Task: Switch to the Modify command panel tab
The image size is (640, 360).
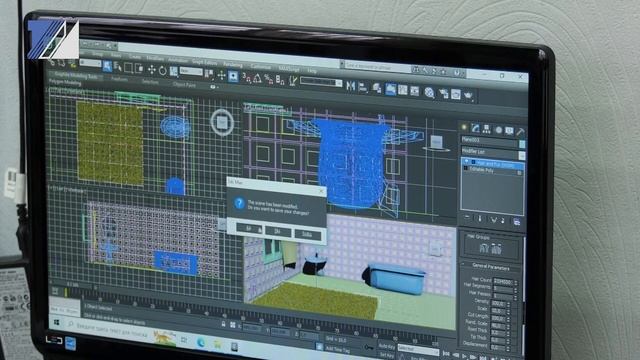Action: coord(475,128)
